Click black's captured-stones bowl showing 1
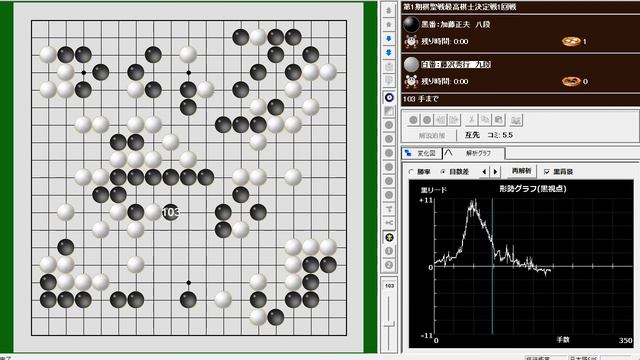 [571, 41]
